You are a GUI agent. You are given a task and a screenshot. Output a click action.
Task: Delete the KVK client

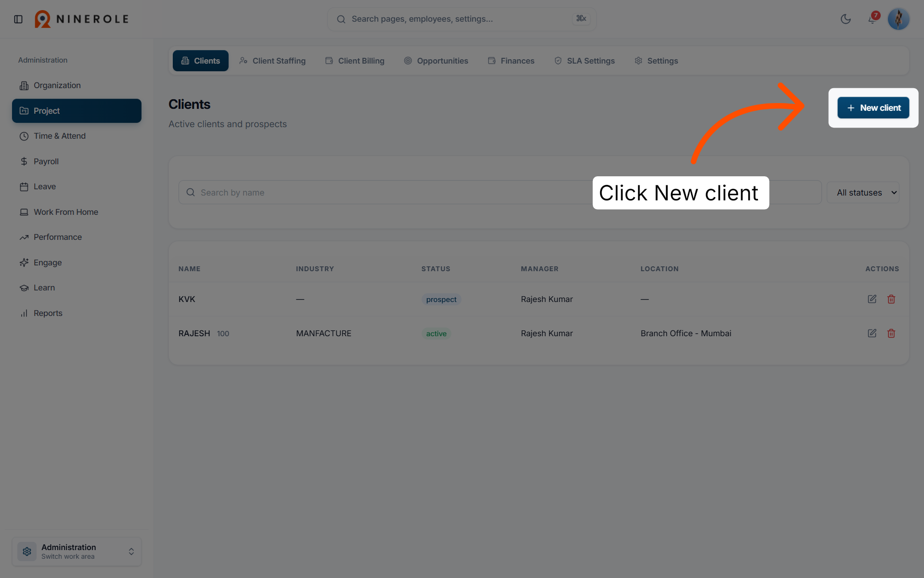click(891, 299)
